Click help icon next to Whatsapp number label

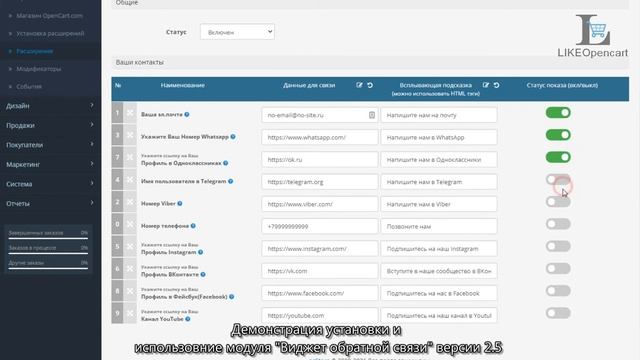click(x=233, y=137)
